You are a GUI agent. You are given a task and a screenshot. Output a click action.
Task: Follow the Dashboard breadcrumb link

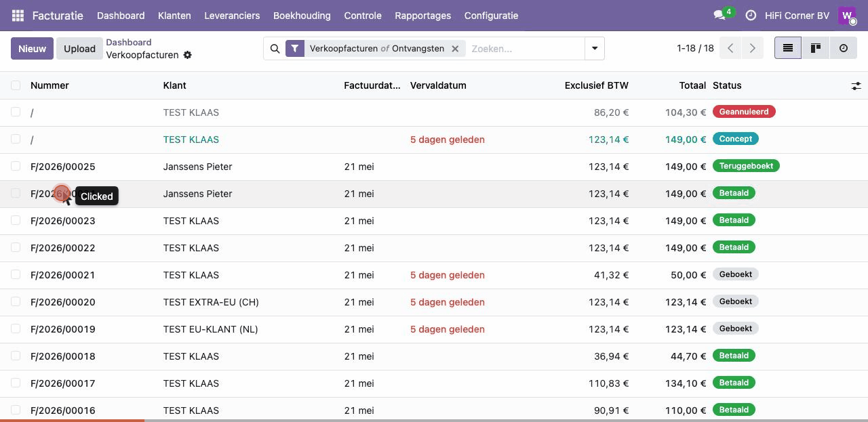coord(129,42)
